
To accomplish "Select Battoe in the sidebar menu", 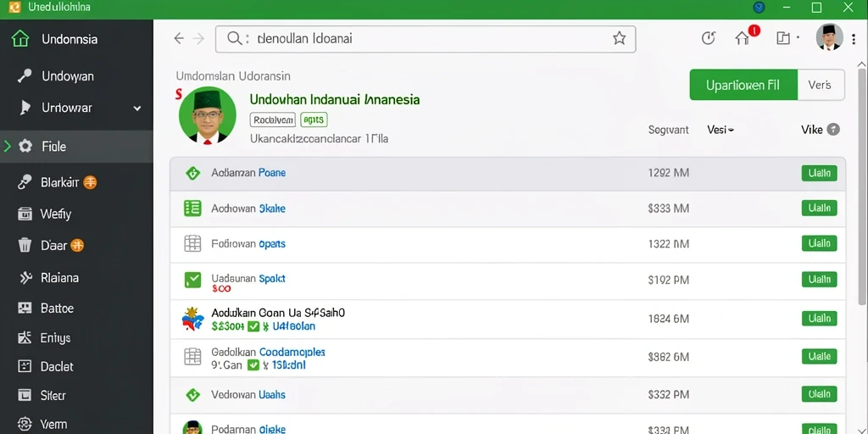I will click(x=57, y=309).
